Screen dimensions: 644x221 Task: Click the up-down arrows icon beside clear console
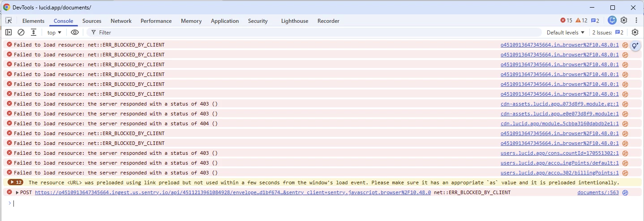point(34,32)
